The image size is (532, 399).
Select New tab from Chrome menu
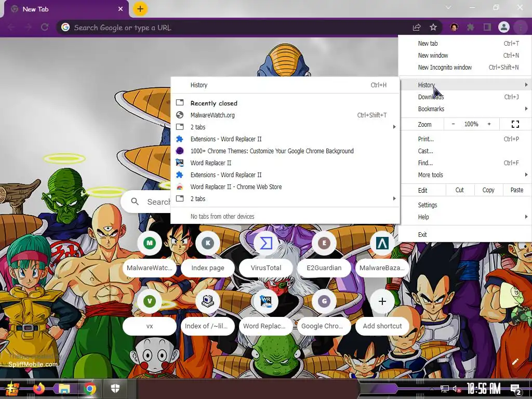[x=465, y=44]
